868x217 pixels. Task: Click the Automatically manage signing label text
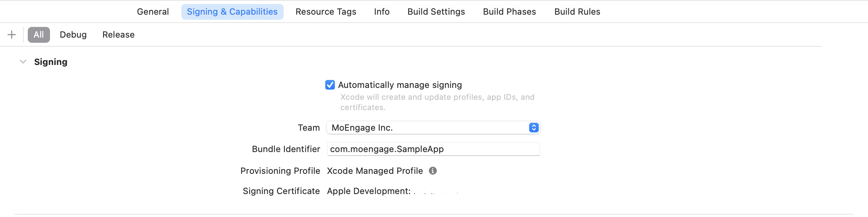400,85
